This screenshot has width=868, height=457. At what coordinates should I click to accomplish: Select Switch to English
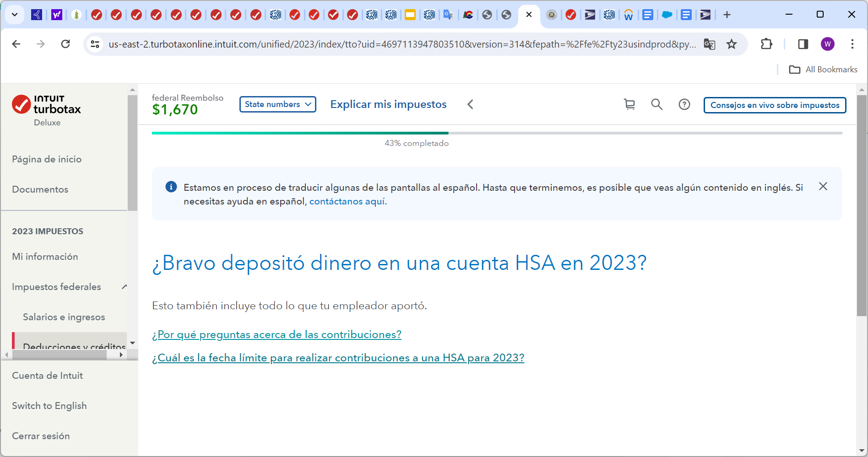[x=49, y=406]
